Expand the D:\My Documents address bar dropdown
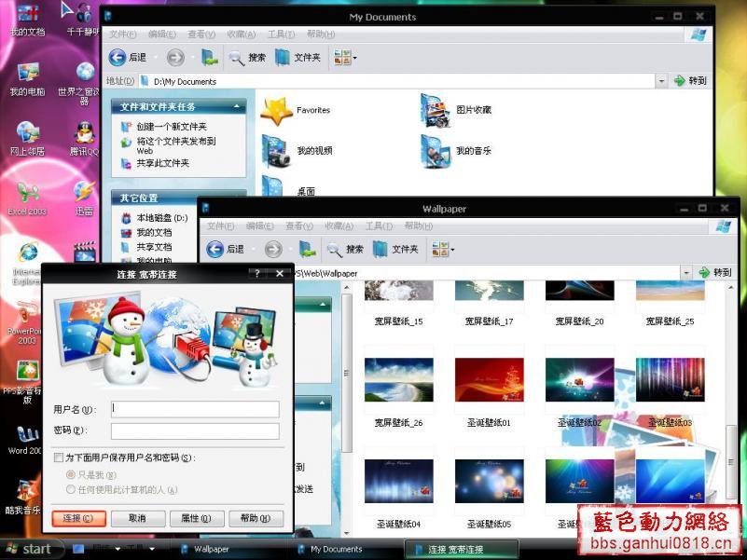The image size is (747, 560). point(661,82)
